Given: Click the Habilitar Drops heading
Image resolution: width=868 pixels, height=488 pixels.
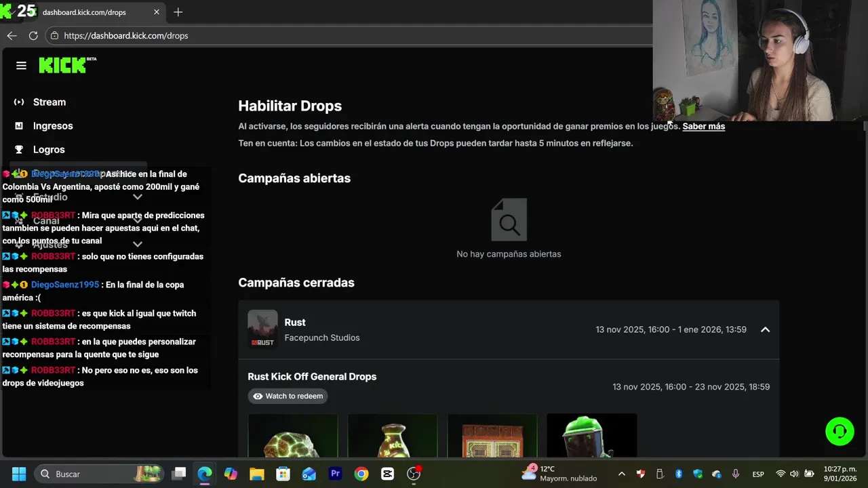Looking at the screenshot, I should pyautogui.click(x=290, y=106).
